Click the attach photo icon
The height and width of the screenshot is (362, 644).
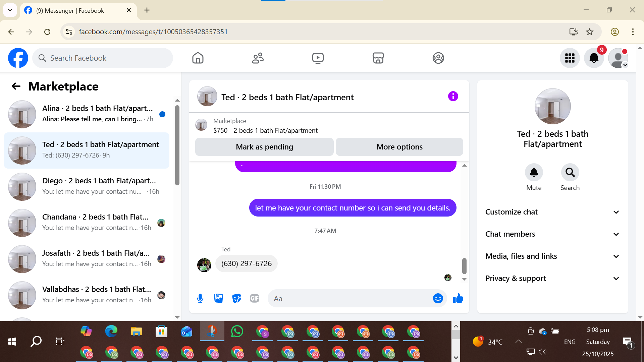click(218, 298)
